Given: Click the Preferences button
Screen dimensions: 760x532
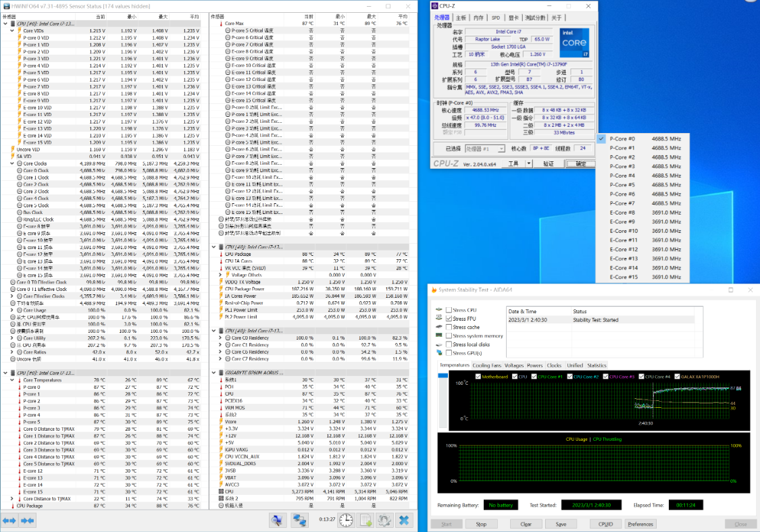Looking at the screenshot, I should pos(640,525).
